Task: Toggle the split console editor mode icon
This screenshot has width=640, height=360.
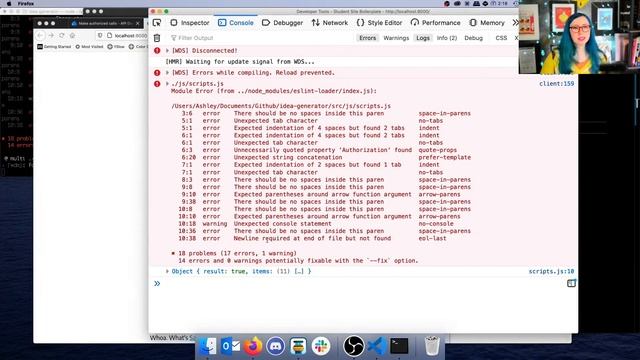Action: pyautogui.click(x=571, y=283)
